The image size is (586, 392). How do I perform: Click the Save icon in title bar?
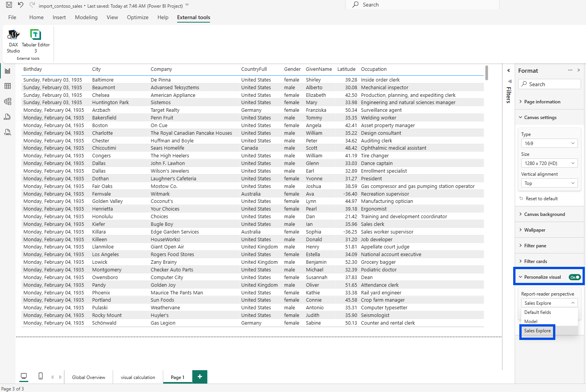coord(9,5)
